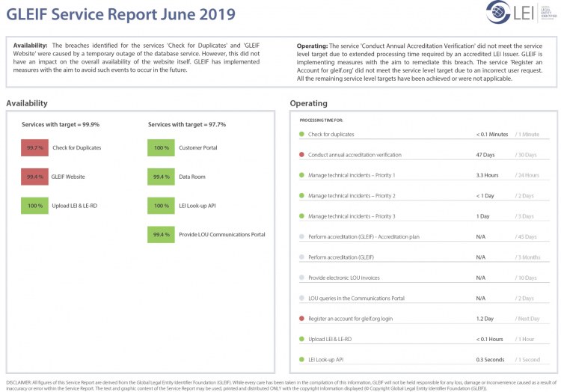The image size is (561, 392).
Task: Click the Perform accreditation (GLEIF) – Accreditation plan label
Action: point(364,236)
